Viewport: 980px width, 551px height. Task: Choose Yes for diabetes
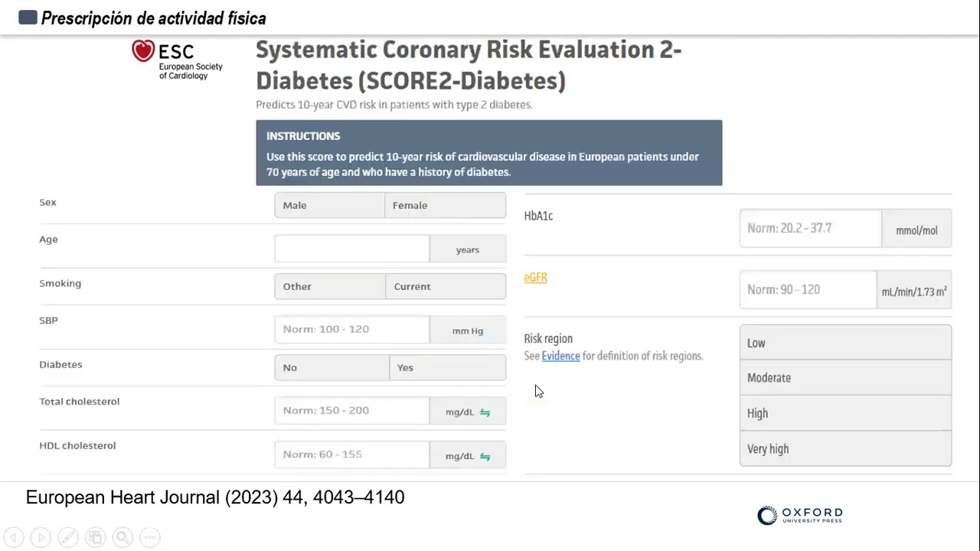[x=447, y=367]
